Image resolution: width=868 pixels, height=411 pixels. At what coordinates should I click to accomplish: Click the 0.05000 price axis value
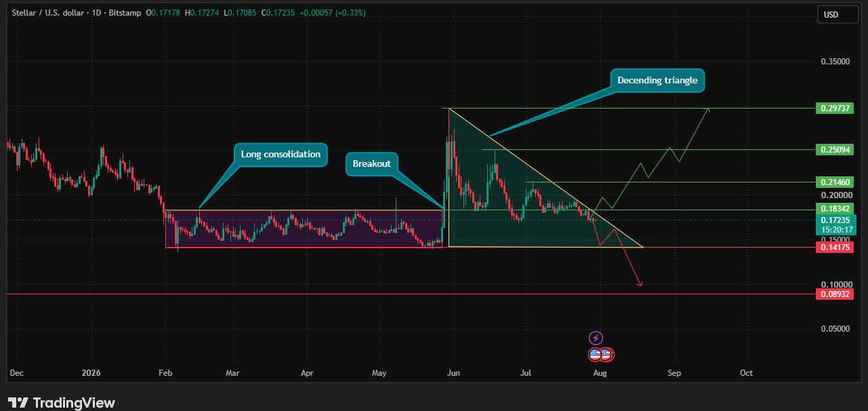(835, 329)
